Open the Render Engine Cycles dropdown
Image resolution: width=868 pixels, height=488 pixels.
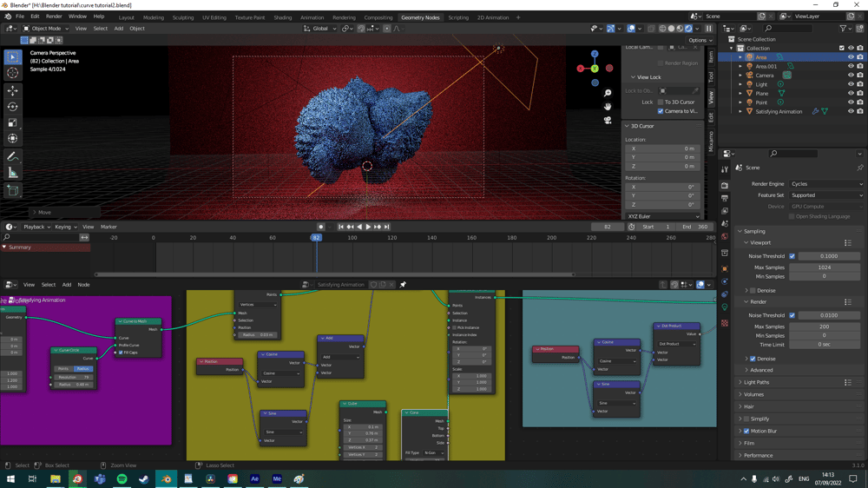826,184
